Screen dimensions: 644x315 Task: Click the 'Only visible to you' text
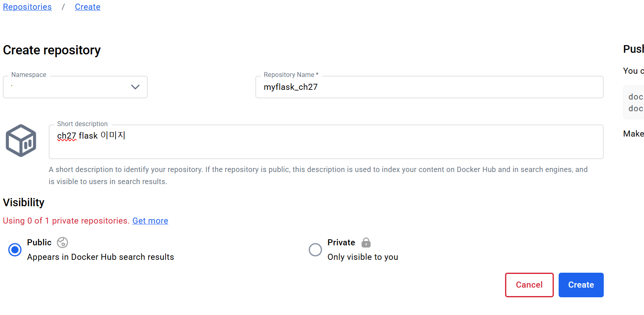pos(363,257)
